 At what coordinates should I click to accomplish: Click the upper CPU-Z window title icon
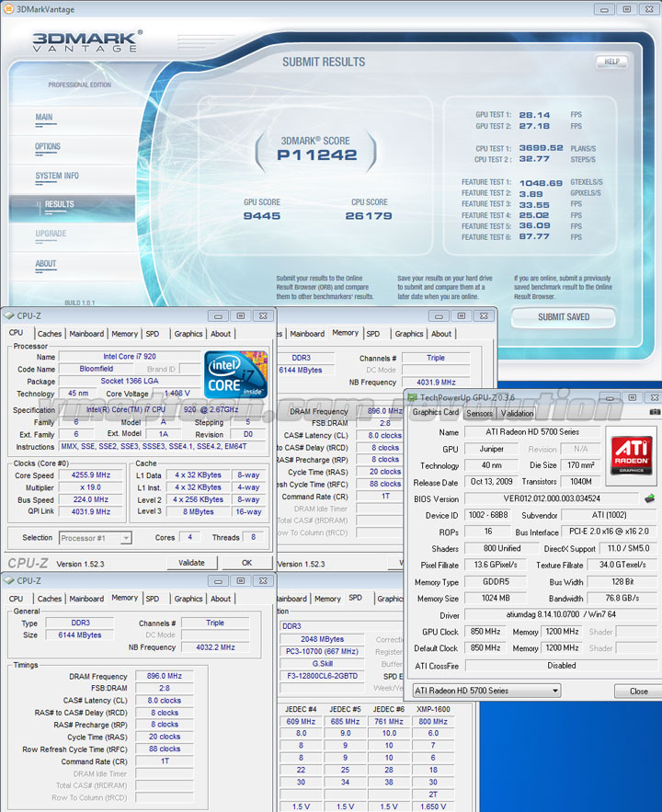tap(9, 316)
